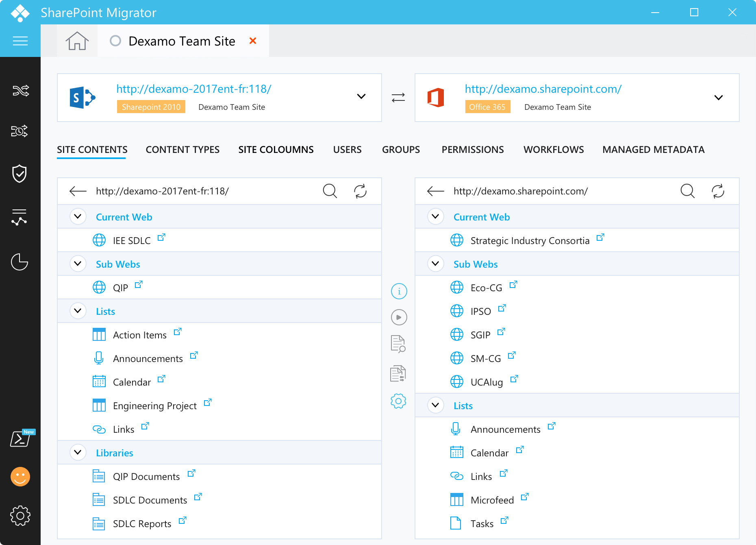Open the reports pie chart icon

(20, 262)
